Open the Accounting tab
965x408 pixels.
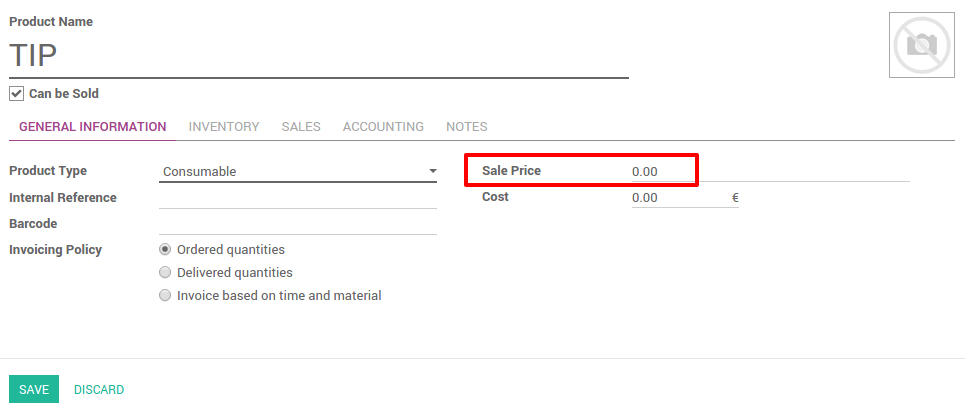[383, 127]
